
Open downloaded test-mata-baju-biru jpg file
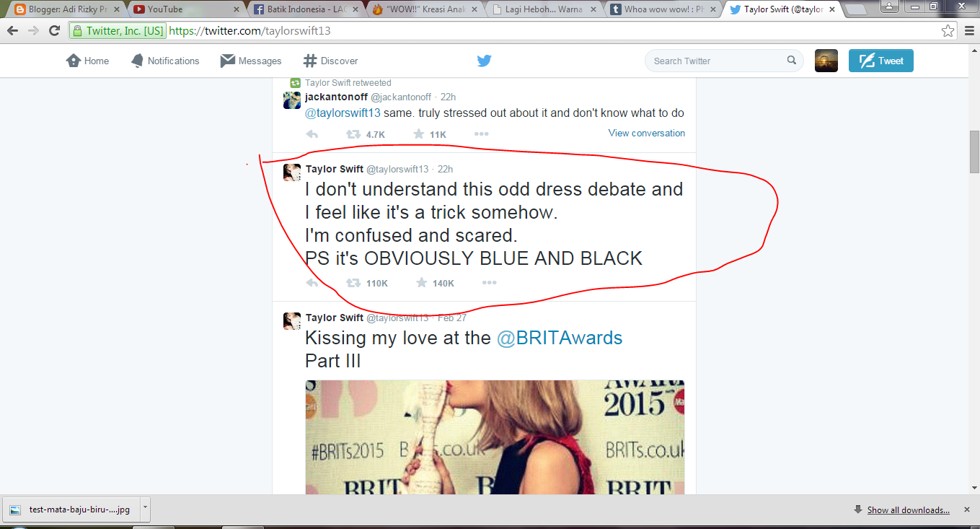[x=71, y=509]
